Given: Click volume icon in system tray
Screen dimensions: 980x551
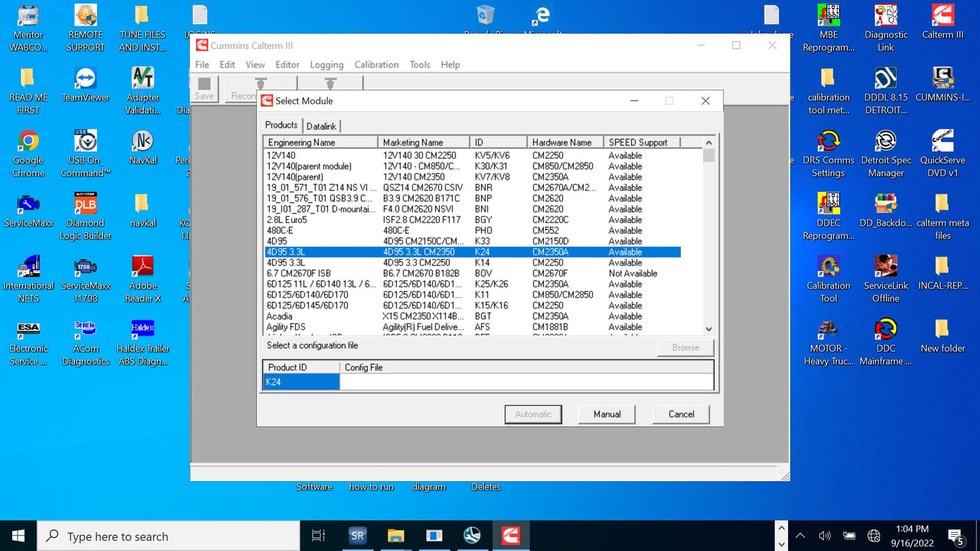Looking at the screenshot, I should [825, 536].
